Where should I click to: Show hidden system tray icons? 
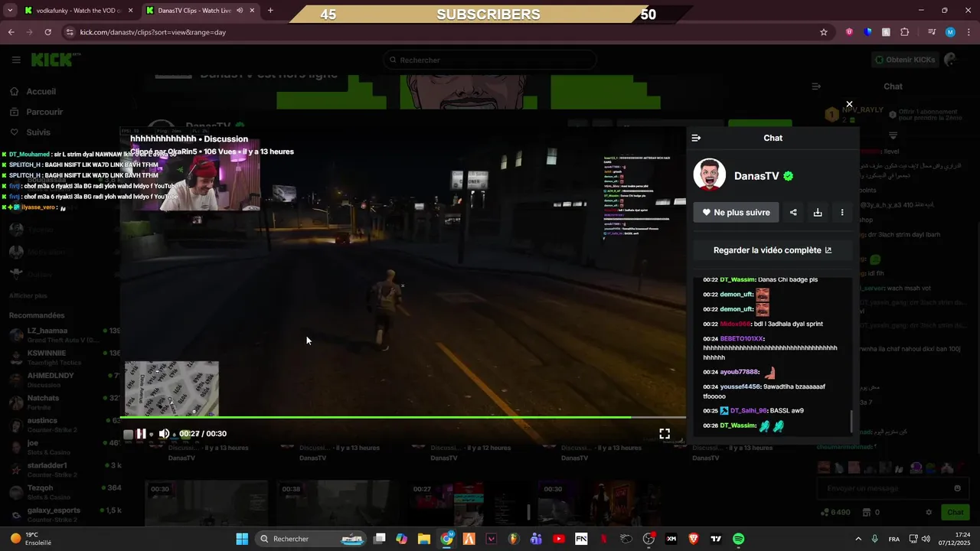click(x=857, y=539)
